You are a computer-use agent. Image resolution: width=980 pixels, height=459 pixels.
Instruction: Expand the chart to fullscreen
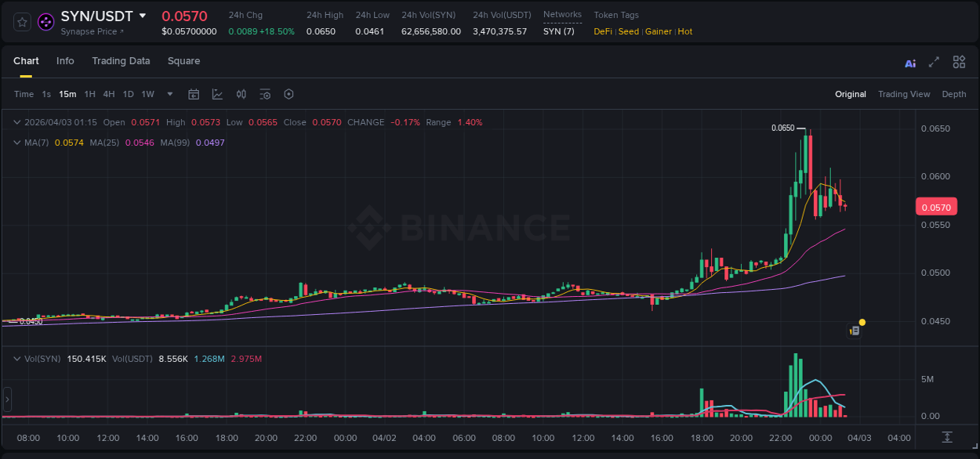pos(934,61)
